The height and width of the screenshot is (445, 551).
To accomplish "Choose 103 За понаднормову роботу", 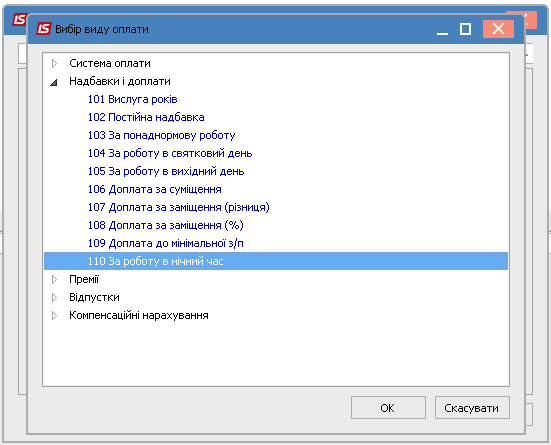I will click(x=161, y=135).
